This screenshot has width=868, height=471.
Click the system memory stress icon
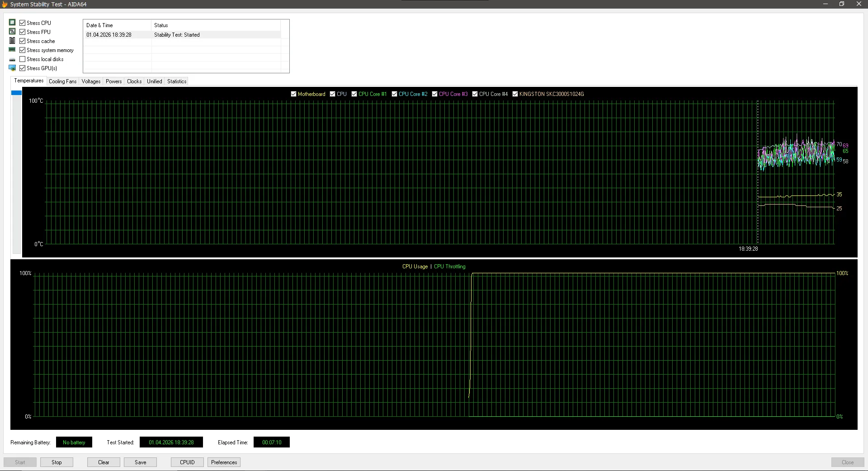point(12,50)
